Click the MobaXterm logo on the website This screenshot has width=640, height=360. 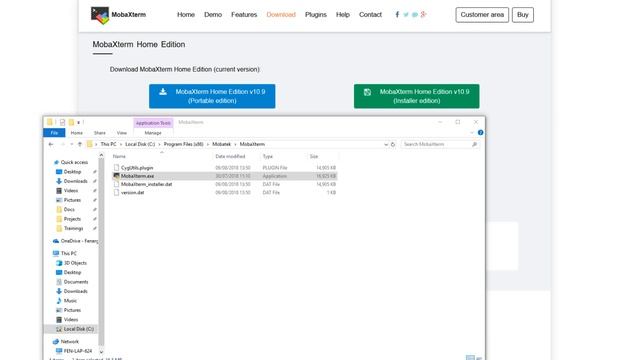(118, 15)
